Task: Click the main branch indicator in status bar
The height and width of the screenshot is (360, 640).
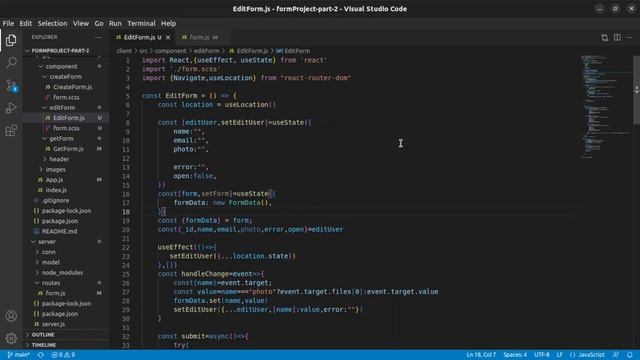Action: coord(19,355)
